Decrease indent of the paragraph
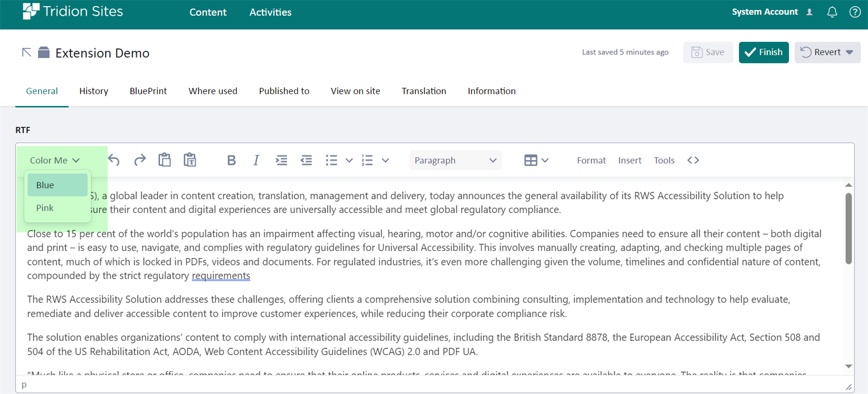The height and width of the screenshot is (394, 868). [x=306, y=160]
